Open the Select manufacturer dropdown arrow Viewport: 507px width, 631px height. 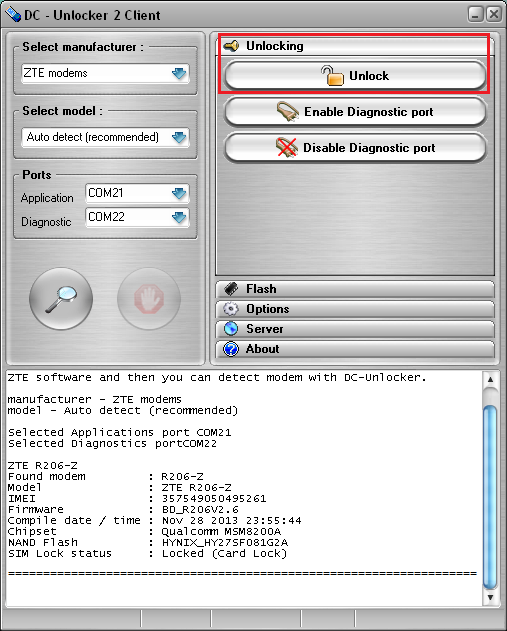click(179, 73)
